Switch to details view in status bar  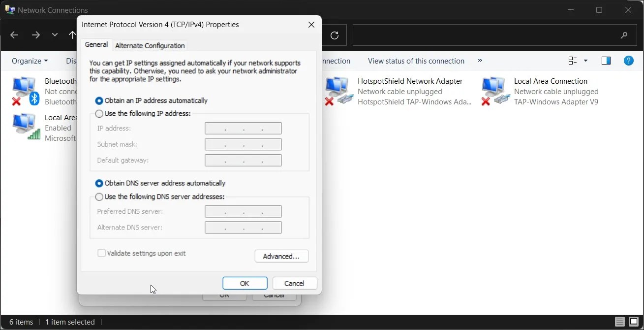[619, 322]
